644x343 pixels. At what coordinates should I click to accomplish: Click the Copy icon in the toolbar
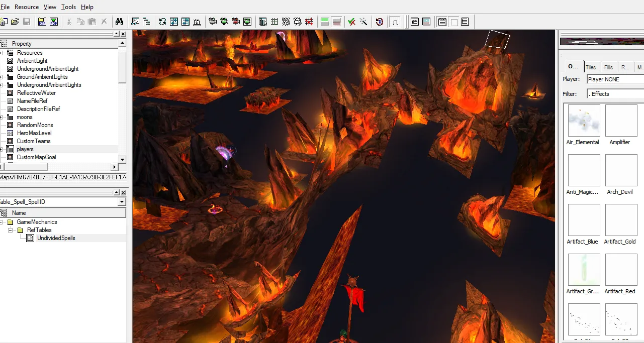point(80,22)
